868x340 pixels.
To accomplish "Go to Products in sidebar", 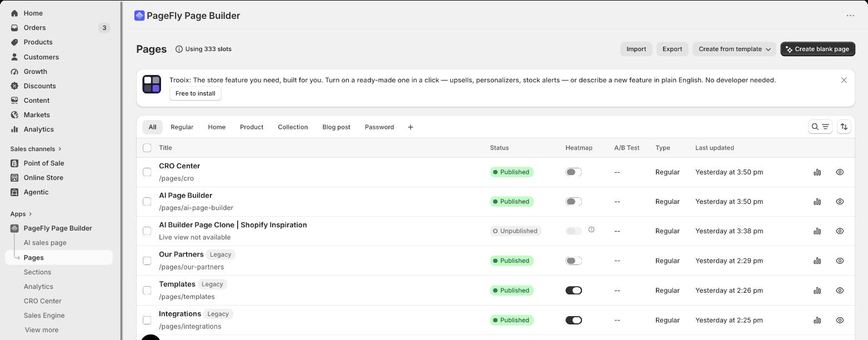I will pos(38,42).
